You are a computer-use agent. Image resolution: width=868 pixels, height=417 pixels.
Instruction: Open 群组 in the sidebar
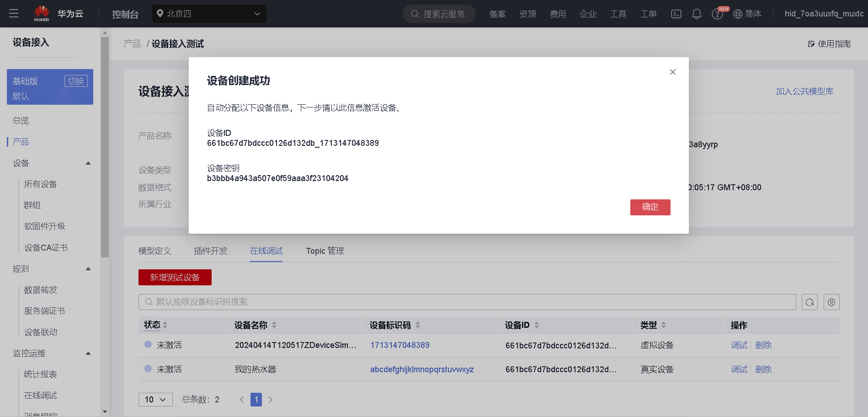[x=32, y=205]
